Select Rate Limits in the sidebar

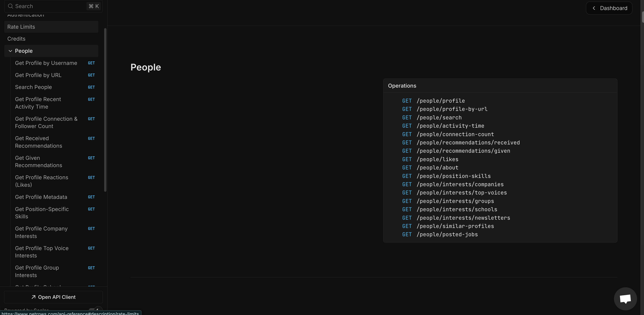tap(21, 27)
